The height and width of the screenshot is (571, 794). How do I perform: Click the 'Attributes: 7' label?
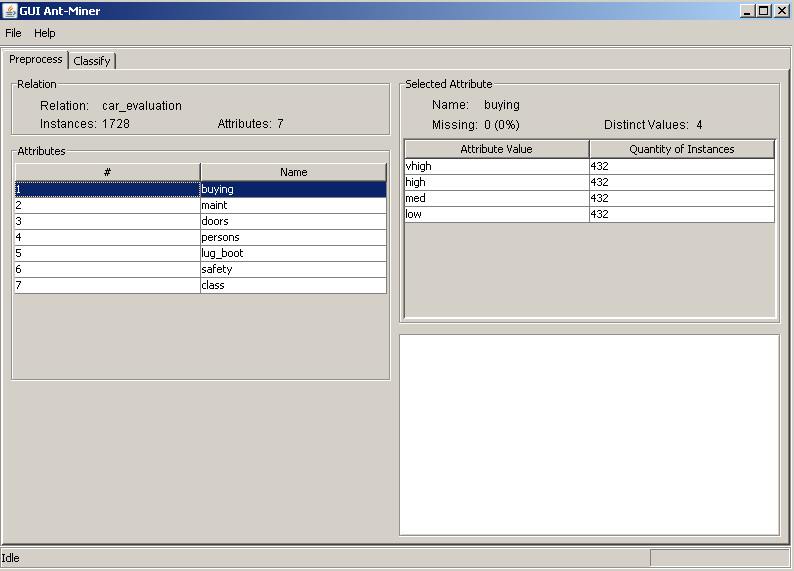(x=251, y=124)
